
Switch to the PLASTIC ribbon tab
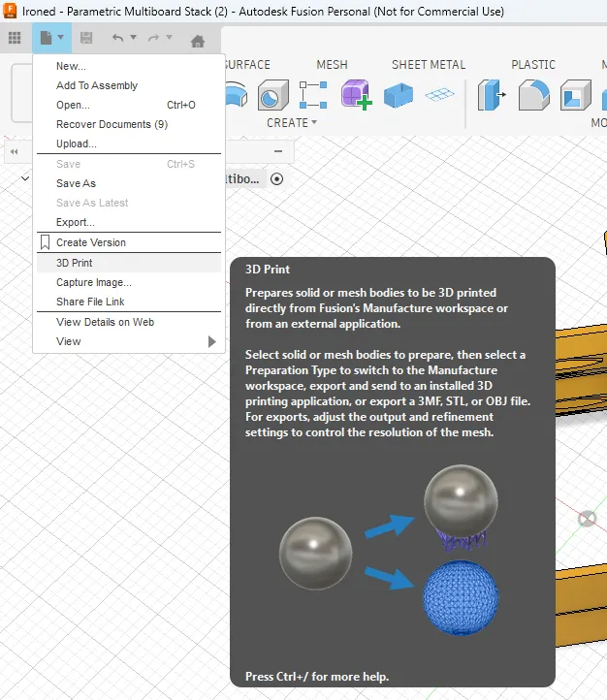[x=533, y=65]
